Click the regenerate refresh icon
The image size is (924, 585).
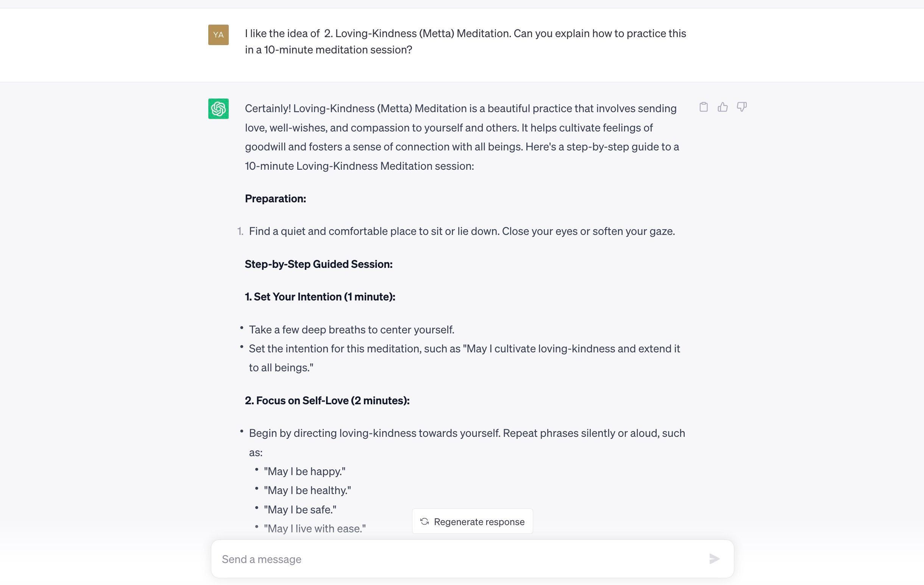pos(424,521)
